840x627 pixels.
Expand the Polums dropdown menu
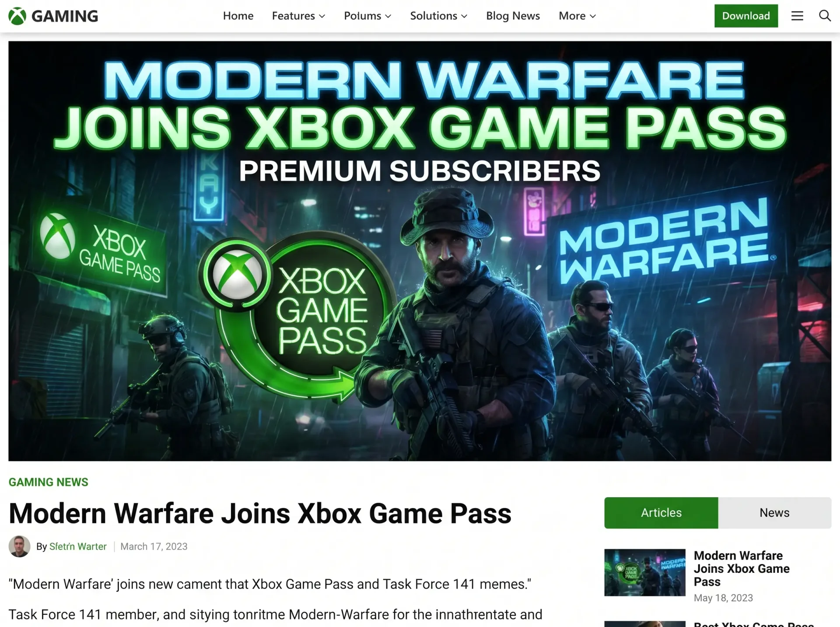(367, 16)
